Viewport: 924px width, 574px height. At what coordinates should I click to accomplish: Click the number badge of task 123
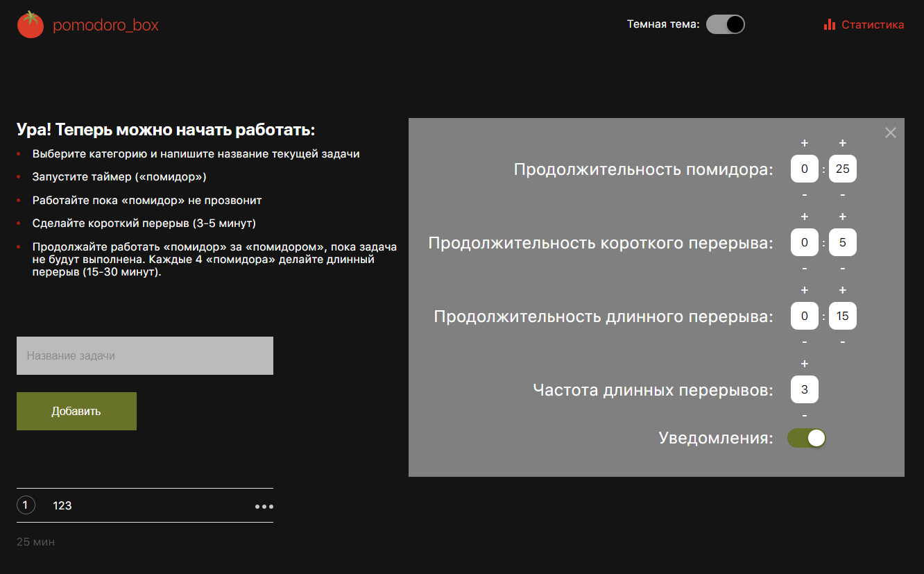pyautogui.click(x=26, y=505)
